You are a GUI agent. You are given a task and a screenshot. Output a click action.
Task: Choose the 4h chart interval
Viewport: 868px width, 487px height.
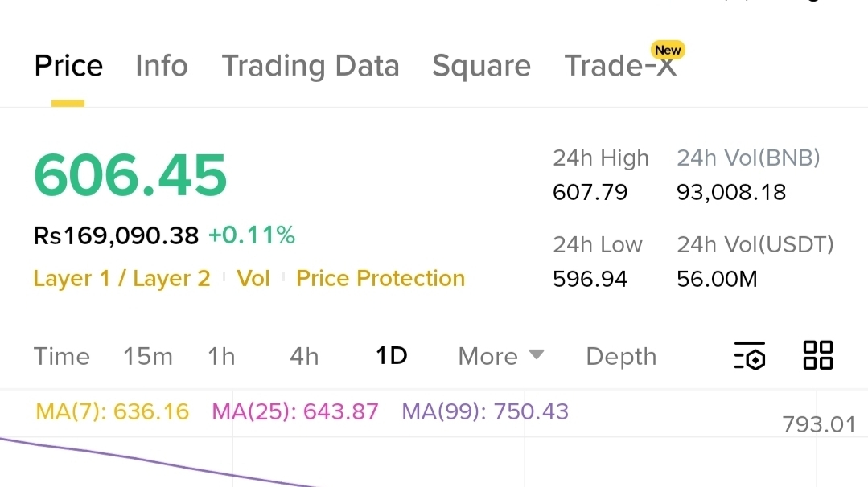304,356
